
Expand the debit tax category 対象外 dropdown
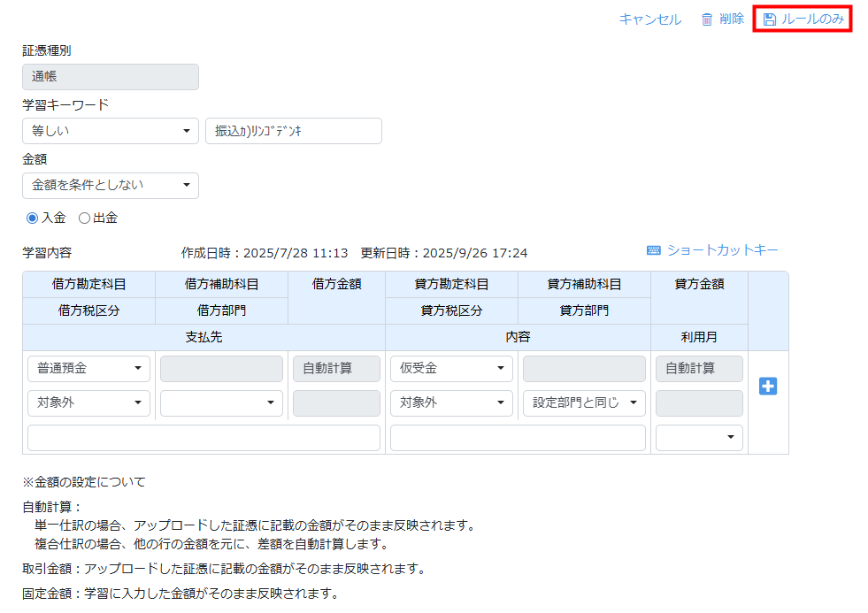[88, 403]
